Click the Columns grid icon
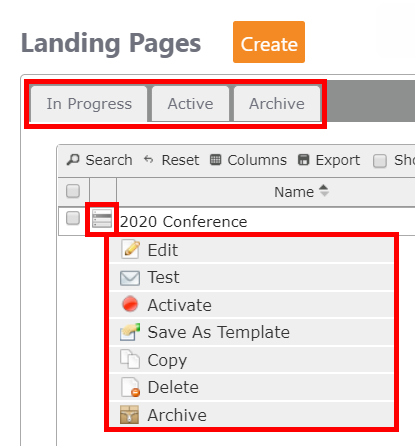415x446 pixels. click(215, 160)
